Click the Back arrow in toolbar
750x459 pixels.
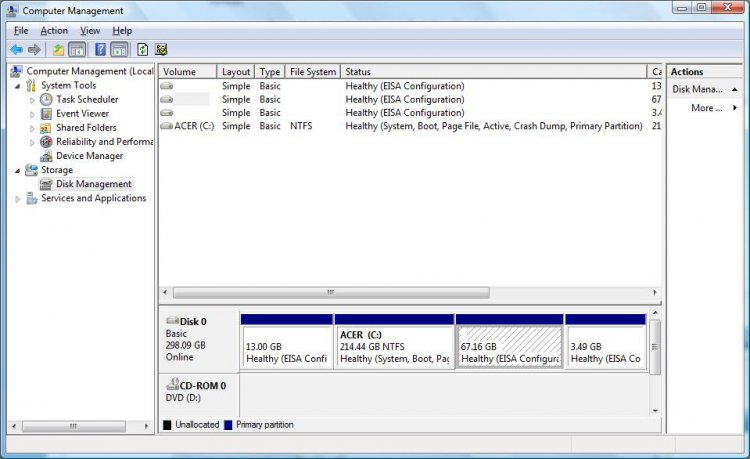16,49
